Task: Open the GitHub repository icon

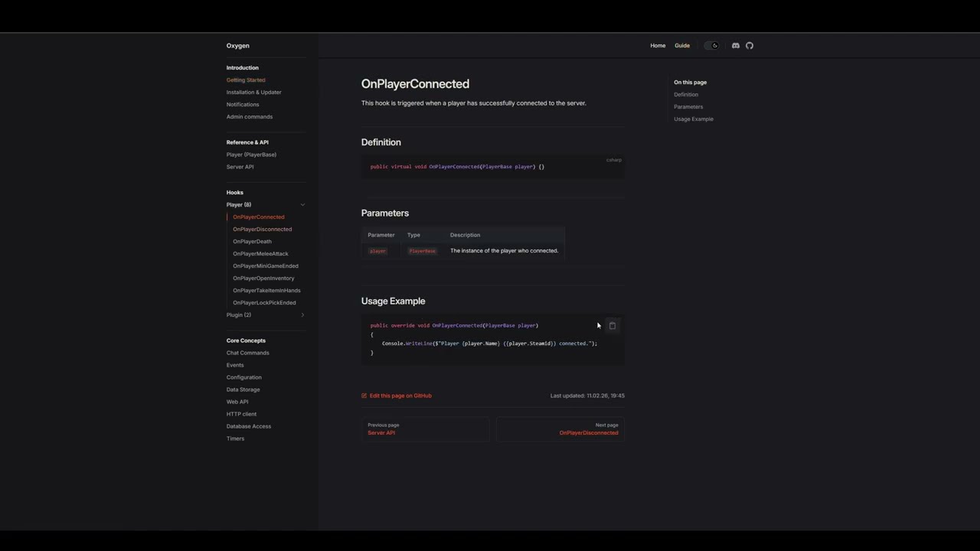Action: 750,46
